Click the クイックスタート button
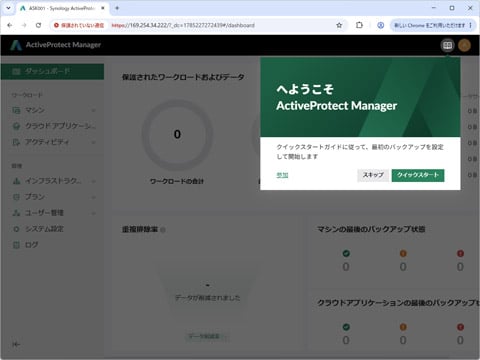 click(x=418, y=175)
